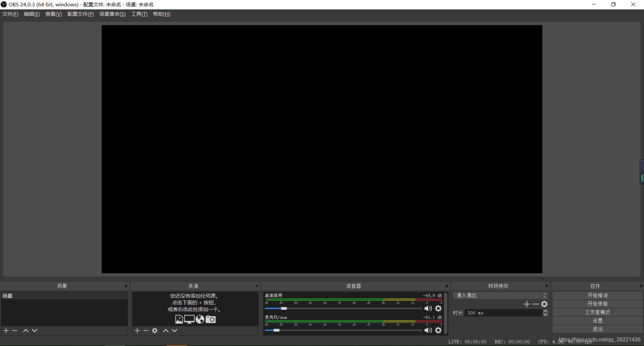644x346 pixels.
Task: Undock the 混音器 panel
Action: 447,286
